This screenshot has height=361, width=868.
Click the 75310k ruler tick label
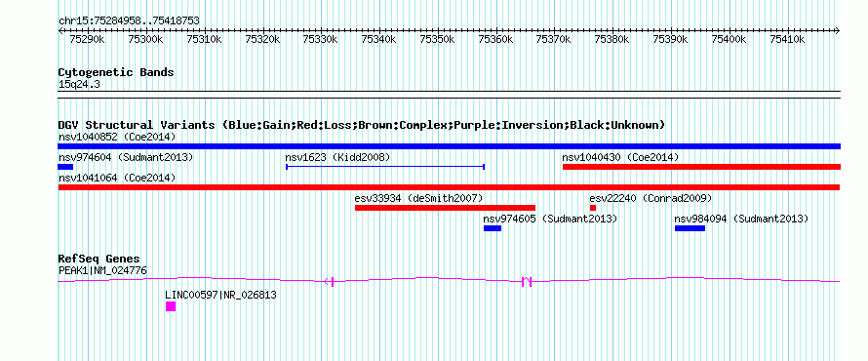pyautogui.click(x=204, y=39)
